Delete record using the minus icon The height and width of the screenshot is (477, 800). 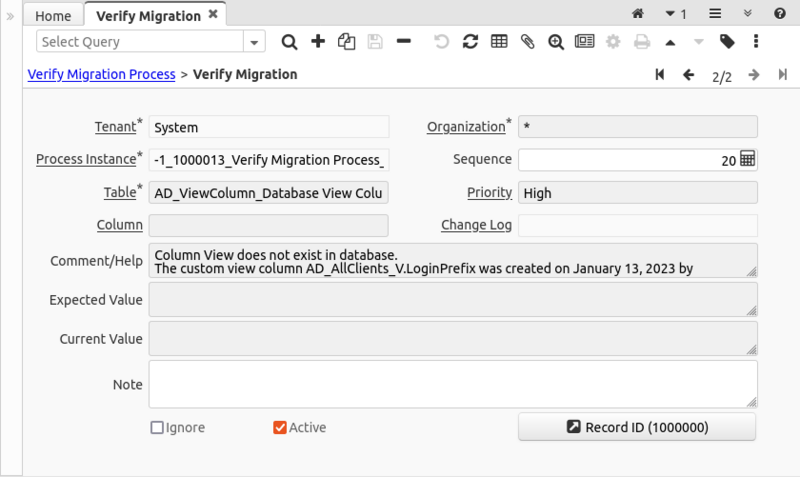pyautogui.click(x=403, y=42)
